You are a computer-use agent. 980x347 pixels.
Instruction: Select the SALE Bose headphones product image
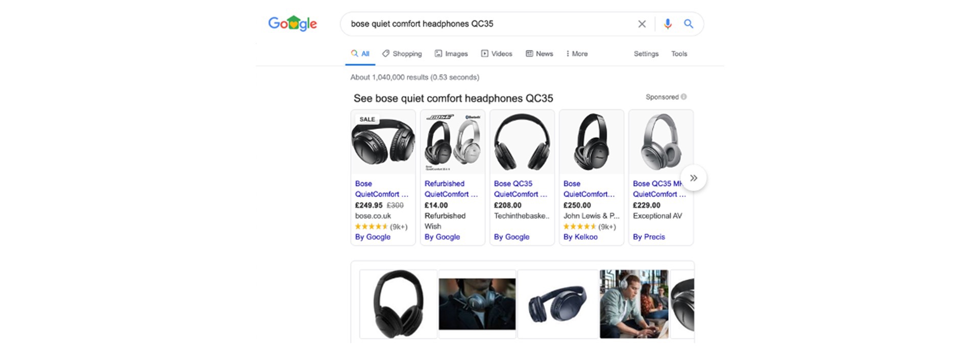point(383,142)
